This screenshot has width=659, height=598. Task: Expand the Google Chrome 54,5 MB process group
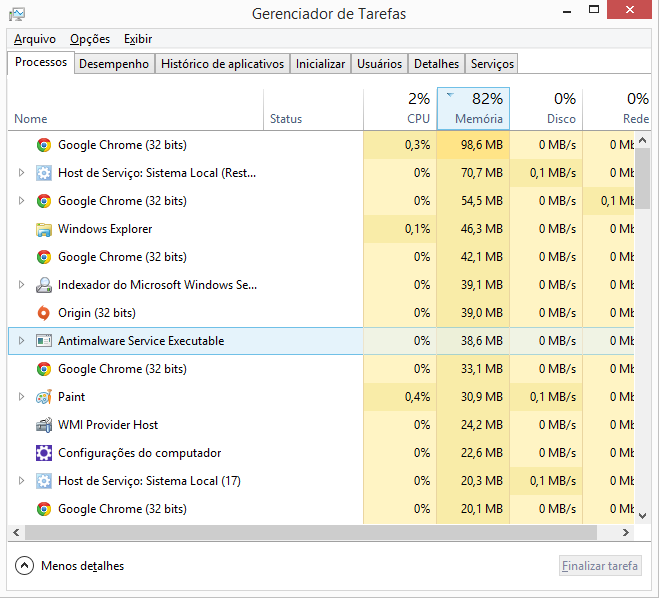click(x=21, y=201)
